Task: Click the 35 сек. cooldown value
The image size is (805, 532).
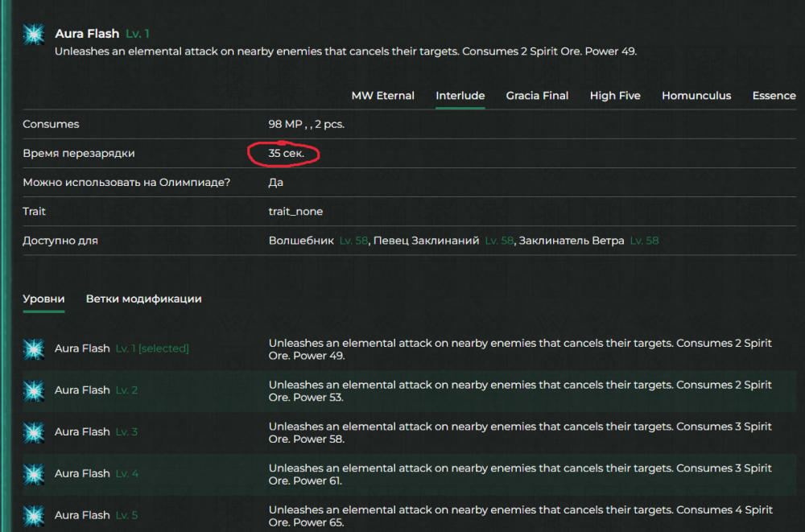Action: pyautogui.click(x=286, y=153)
